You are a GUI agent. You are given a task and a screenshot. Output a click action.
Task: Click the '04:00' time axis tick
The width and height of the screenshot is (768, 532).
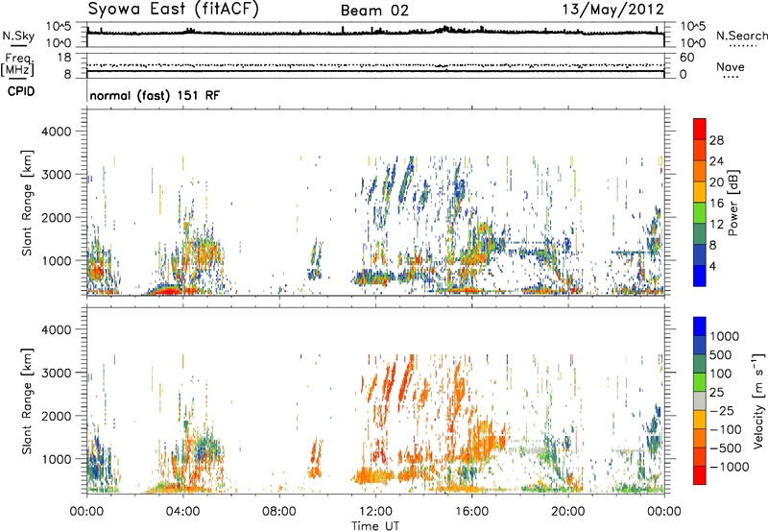182,512
